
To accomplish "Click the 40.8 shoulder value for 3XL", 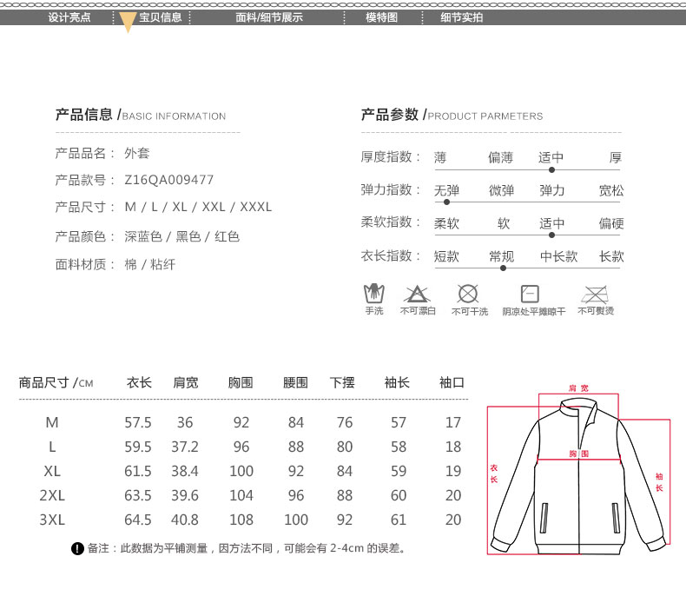I will click(x=185, y=520).
